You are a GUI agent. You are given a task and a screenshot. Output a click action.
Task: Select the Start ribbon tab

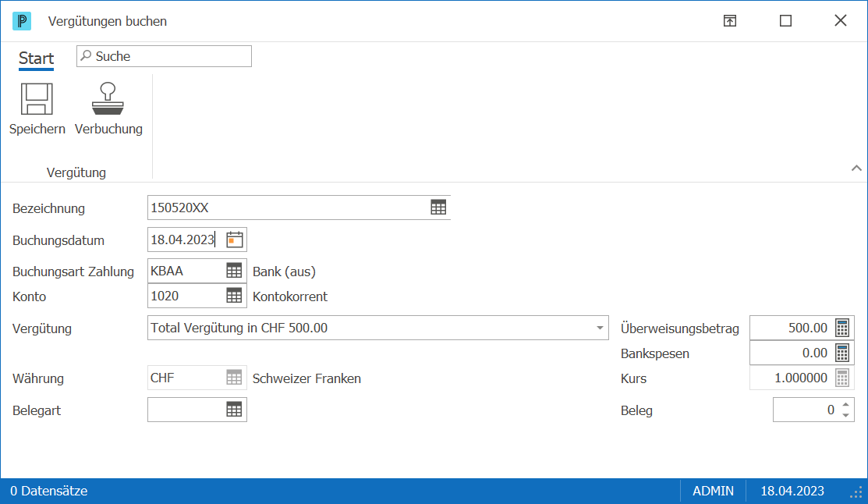pos(36,59)
